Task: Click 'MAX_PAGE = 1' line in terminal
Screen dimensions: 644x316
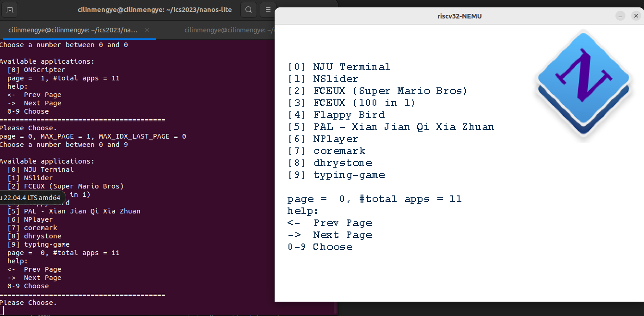Action: 93,136
